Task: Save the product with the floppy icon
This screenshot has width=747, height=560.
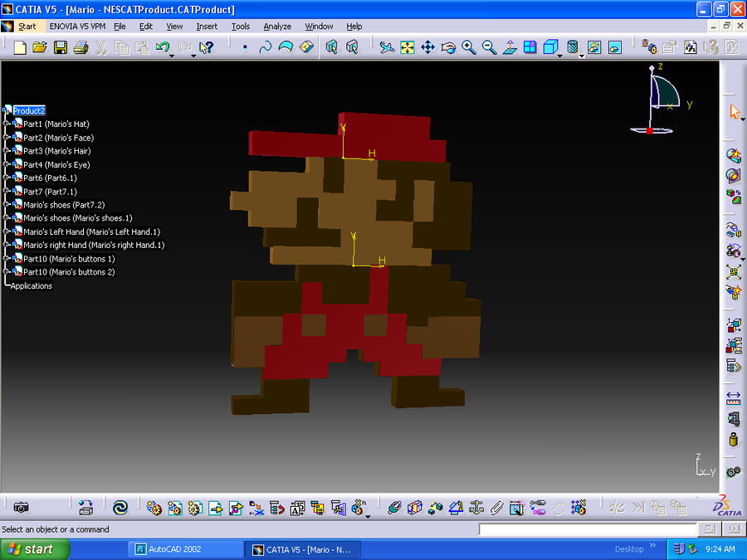Action: pyautogui.click(x=61, y=47)
